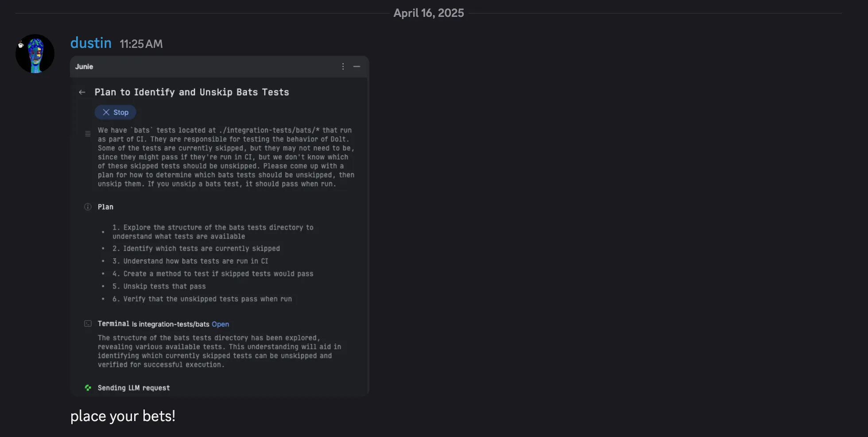The width and height of the screenshot is (868, 437).
Task: Select the Junie panel title
Action: (x=84, y=66)
